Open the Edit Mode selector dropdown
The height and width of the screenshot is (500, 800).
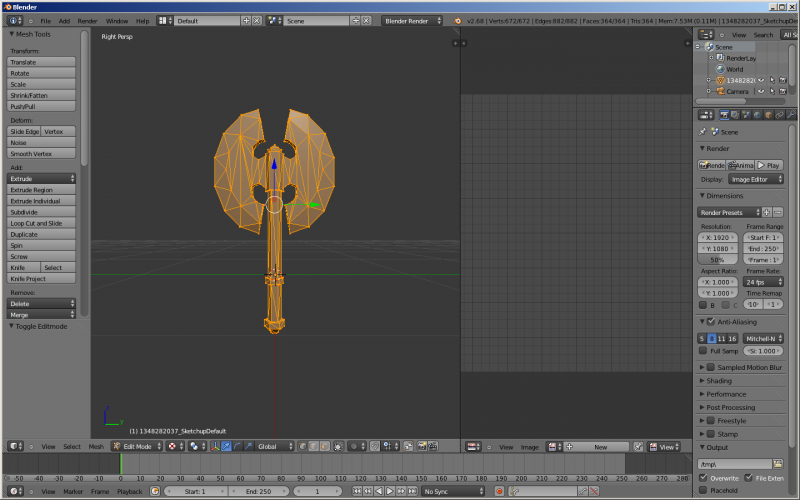[136, 446]
